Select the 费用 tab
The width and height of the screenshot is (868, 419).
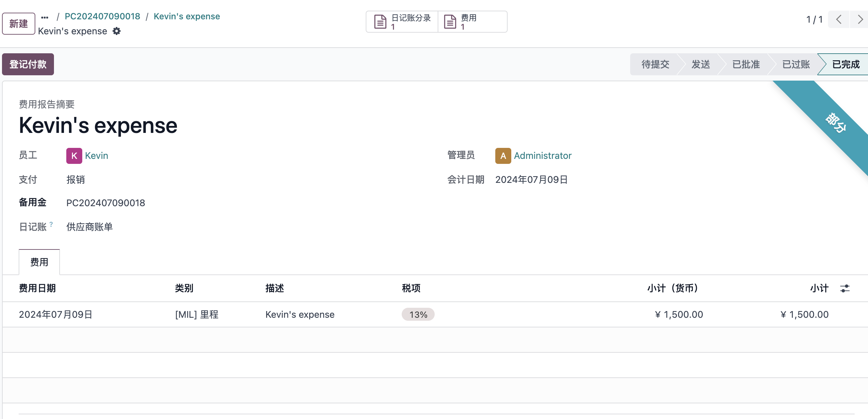[x=39, y=262]
